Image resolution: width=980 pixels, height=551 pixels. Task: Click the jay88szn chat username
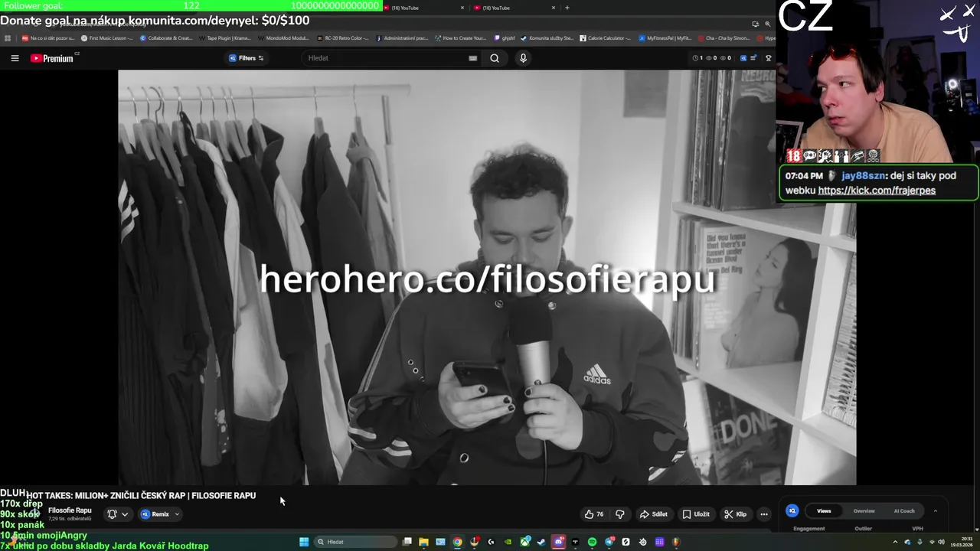coord(864,175)
